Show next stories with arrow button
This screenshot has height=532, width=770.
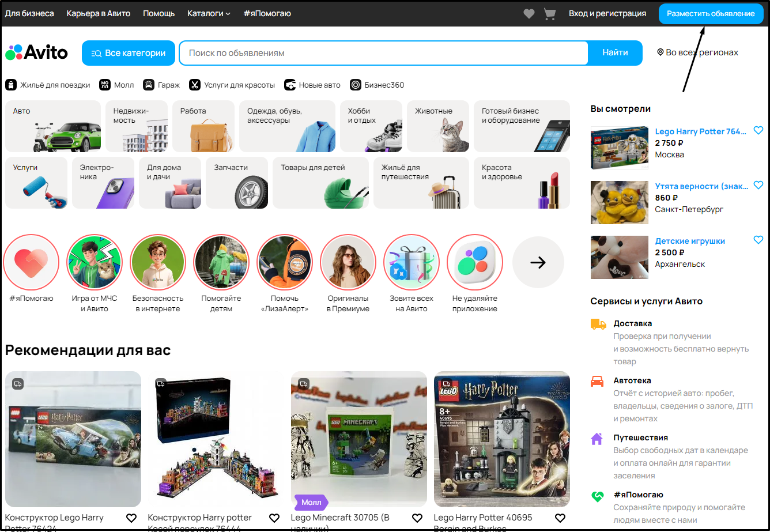coord(538,262)
